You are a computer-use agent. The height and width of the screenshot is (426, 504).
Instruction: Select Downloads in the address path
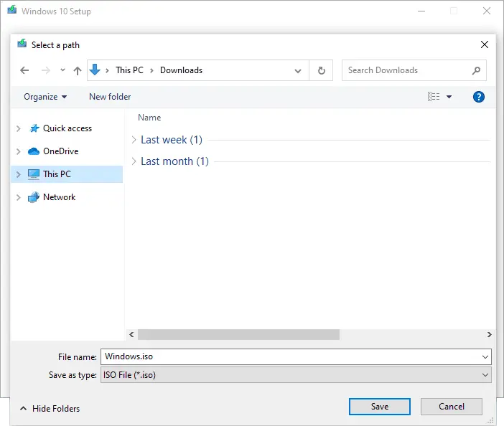pyautogui.click(x=182, y=70)
